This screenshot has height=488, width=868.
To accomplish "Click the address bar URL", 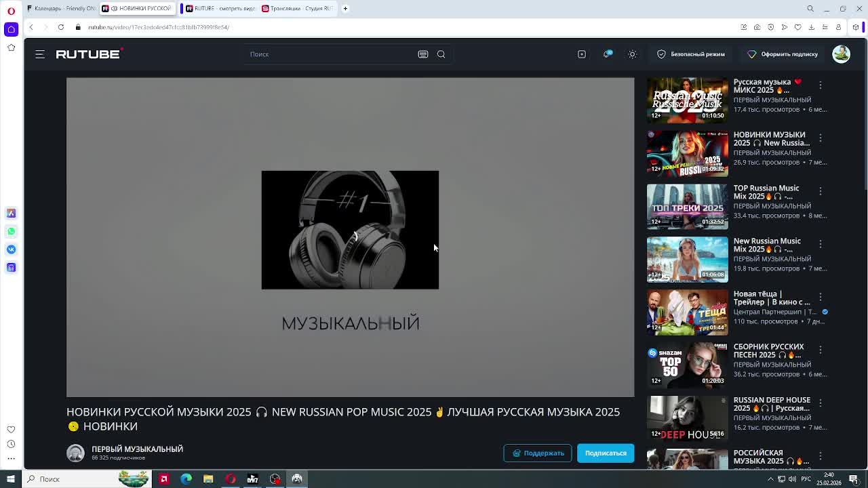I will pos(159,27).
